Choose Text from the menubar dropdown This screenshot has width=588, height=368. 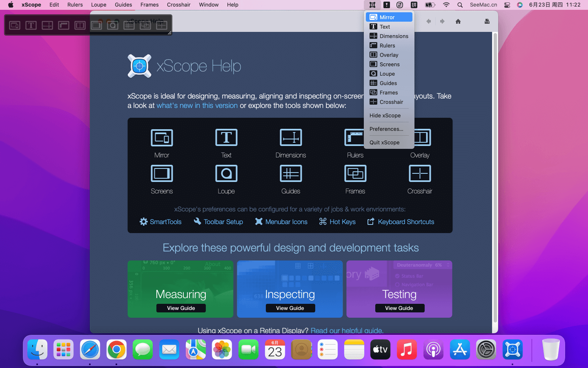389,27
